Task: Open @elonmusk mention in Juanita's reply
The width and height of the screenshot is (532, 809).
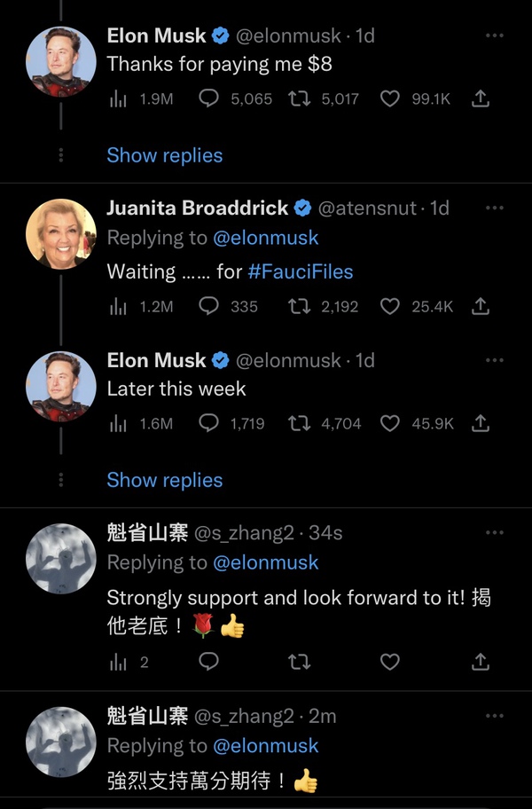Action: [x=266, y=238]
